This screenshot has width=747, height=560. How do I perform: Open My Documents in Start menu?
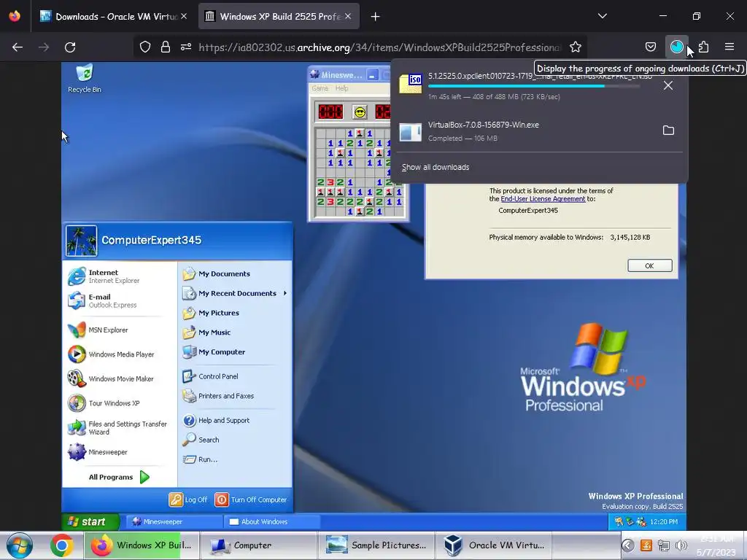(x=216, y=274)
